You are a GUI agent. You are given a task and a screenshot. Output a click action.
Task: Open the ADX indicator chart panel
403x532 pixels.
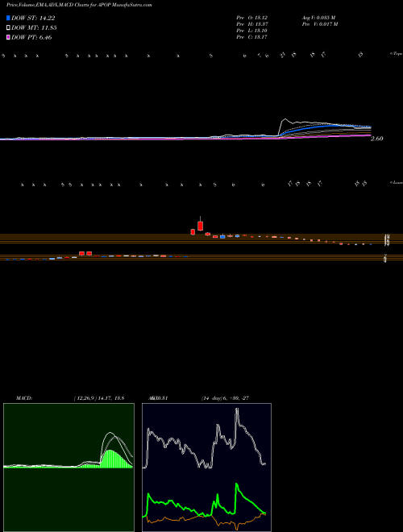206,468
